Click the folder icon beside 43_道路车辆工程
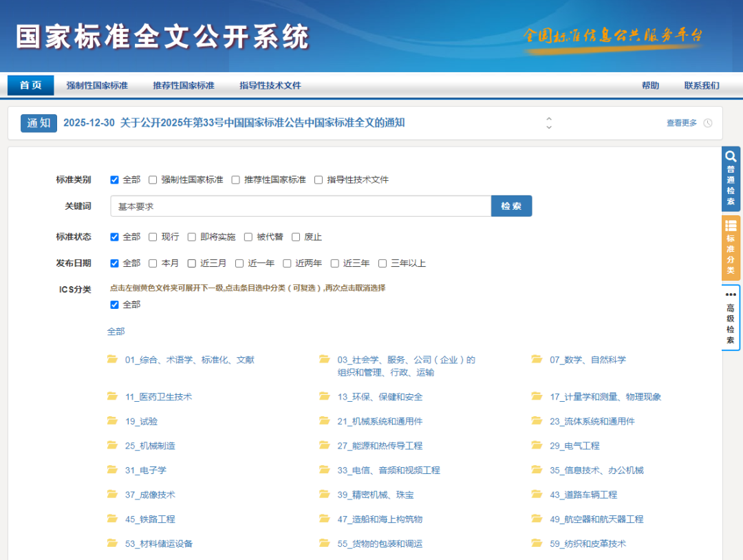The image size is (743, 560). tap(537, 494)
